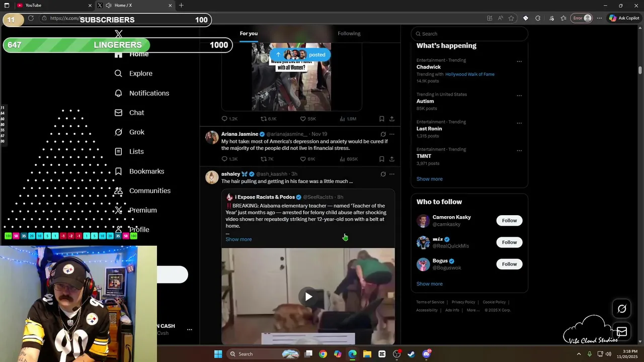The width and height of the screenshot is (644, 362).
Task: Open the floating messages envelope button
Action: tap(622, 332)
